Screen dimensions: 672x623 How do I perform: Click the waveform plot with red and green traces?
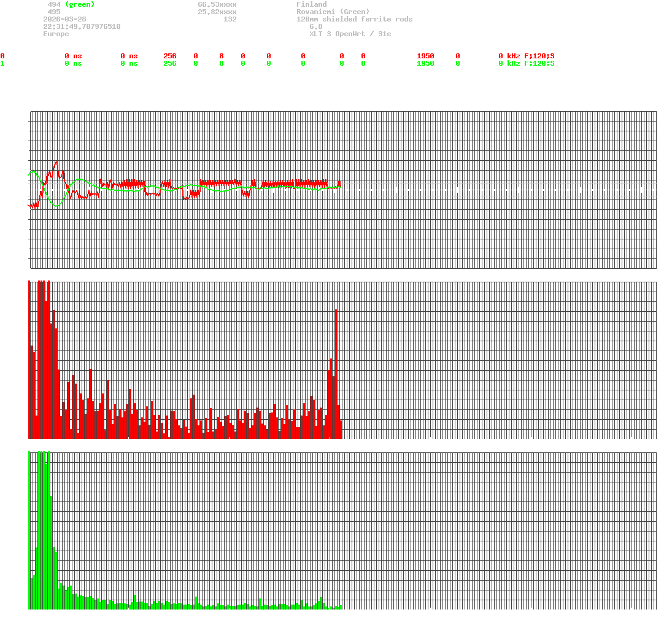pos(342,190)
